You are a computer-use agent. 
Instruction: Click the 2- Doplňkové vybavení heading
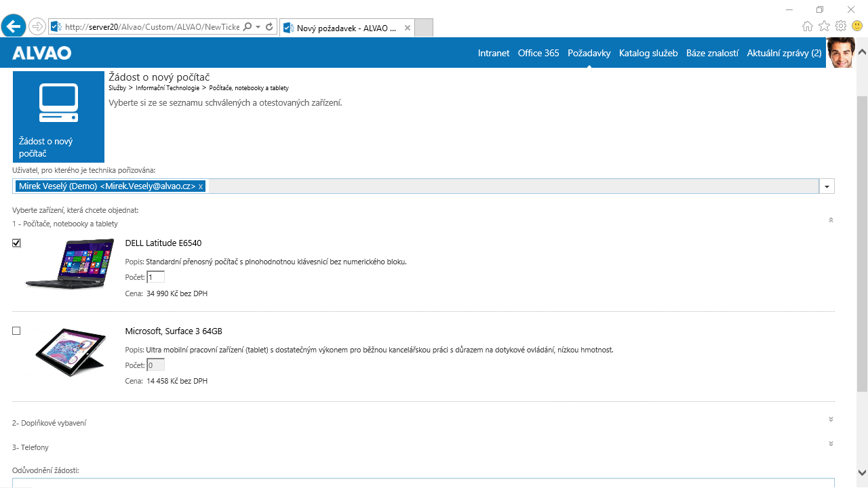click(49, 423)
